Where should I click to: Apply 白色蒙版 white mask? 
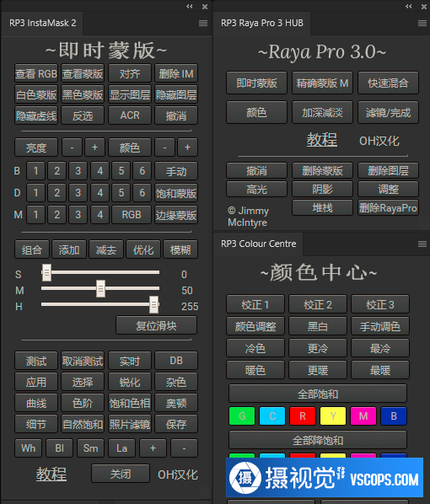tap(36, 94)
